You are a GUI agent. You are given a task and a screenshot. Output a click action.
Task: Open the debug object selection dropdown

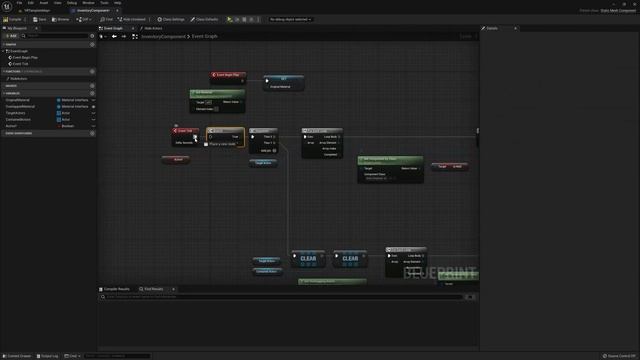click(x=291, y=19)
